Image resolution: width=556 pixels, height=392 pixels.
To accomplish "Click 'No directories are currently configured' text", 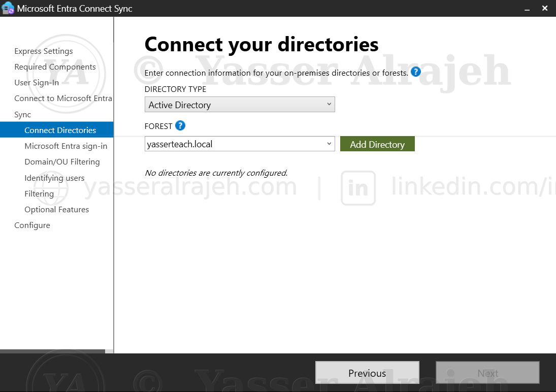I will pyautogui.click(x=216, y=173).
